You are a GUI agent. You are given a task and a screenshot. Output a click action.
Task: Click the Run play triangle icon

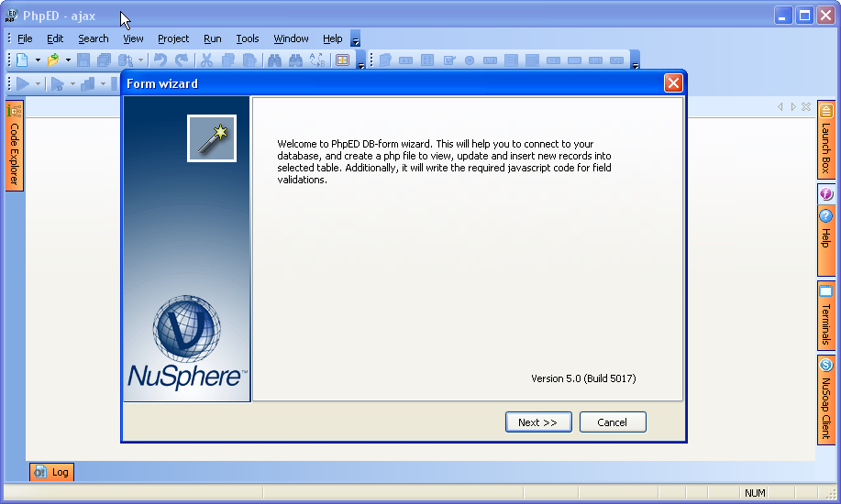point(23,83)
